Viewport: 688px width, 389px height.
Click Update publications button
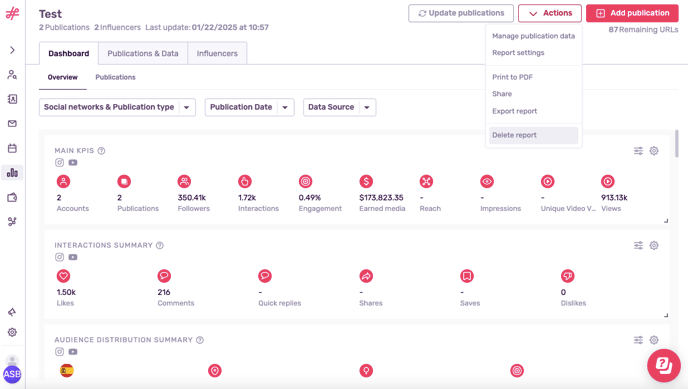point(461,13)
